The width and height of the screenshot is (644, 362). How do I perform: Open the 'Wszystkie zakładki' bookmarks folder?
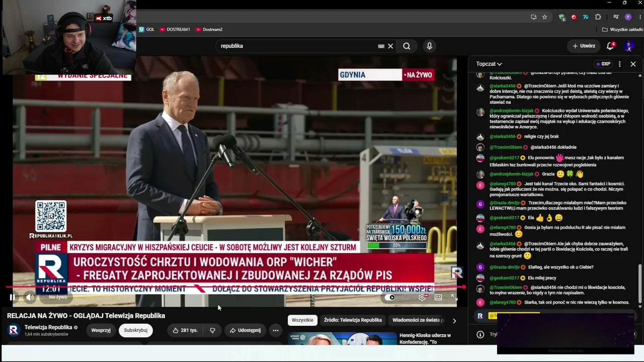tap(622, 30)
